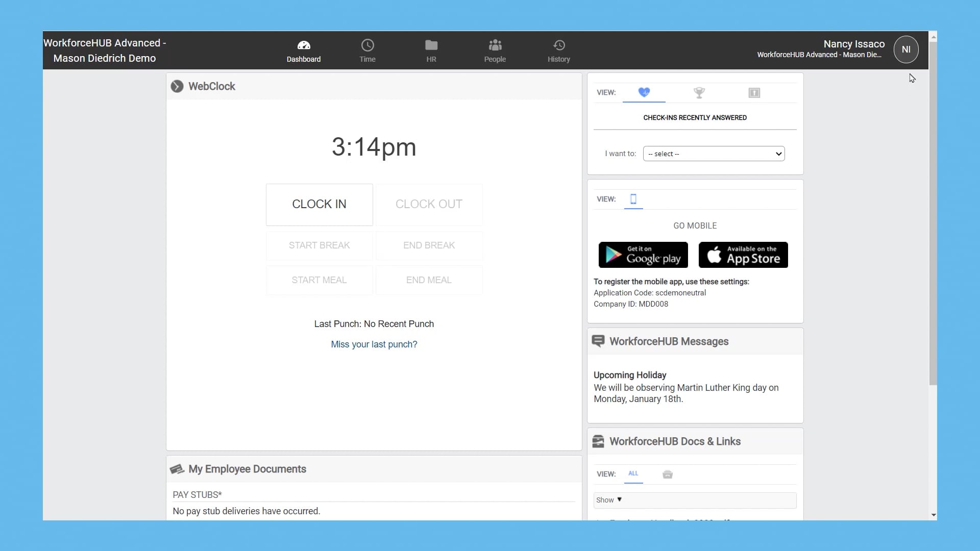The image size is (980, 551).
Task: Toggle the mobile phone view under VIEW
Action: (x=632, y=199)
